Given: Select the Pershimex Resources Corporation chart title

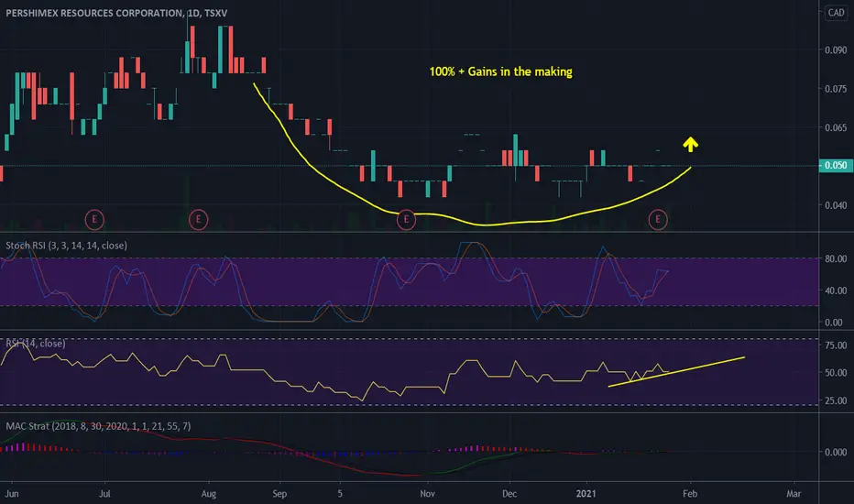Looking at the screenshot, I should 116,13.
